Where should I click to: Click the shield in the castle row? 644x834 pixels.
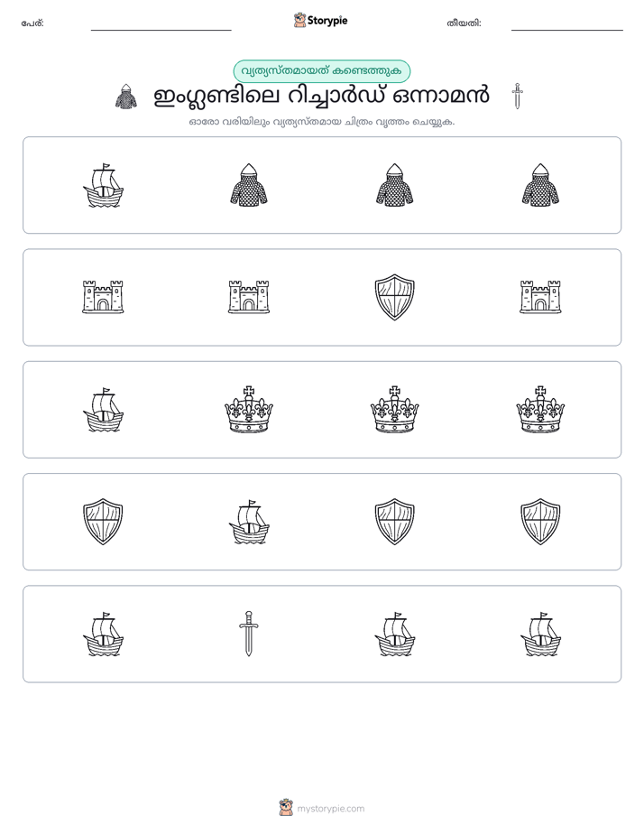click(x=394, y=297)
